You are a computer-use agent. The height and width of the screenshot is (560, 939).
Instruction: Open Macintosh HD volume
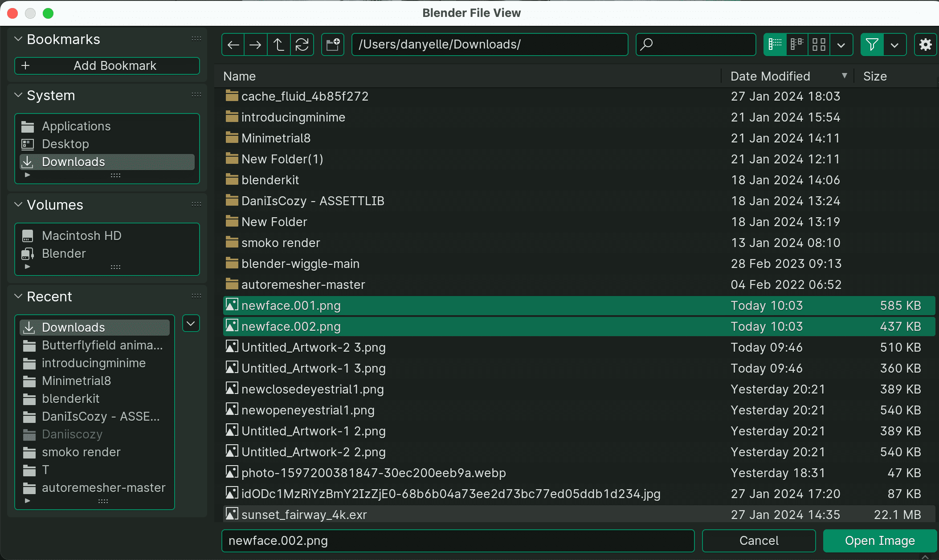107,236
